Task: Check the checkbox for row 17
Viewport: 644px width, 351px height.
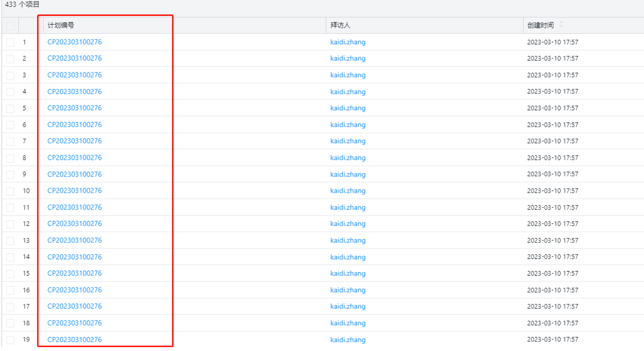Action: [x=11, y=307]
